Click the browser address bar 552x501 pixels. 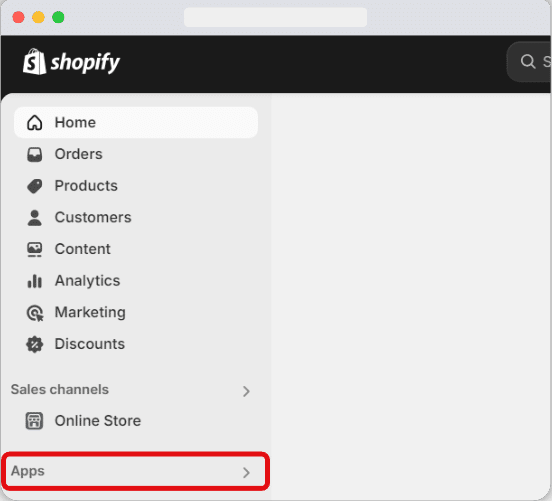click(x=275, y=17)
